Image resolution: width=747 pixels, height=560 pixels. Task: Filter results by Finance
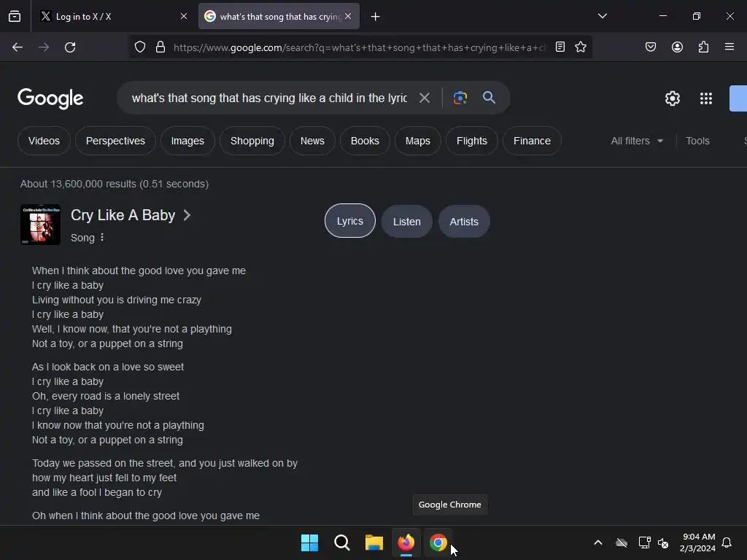[532, 141]
